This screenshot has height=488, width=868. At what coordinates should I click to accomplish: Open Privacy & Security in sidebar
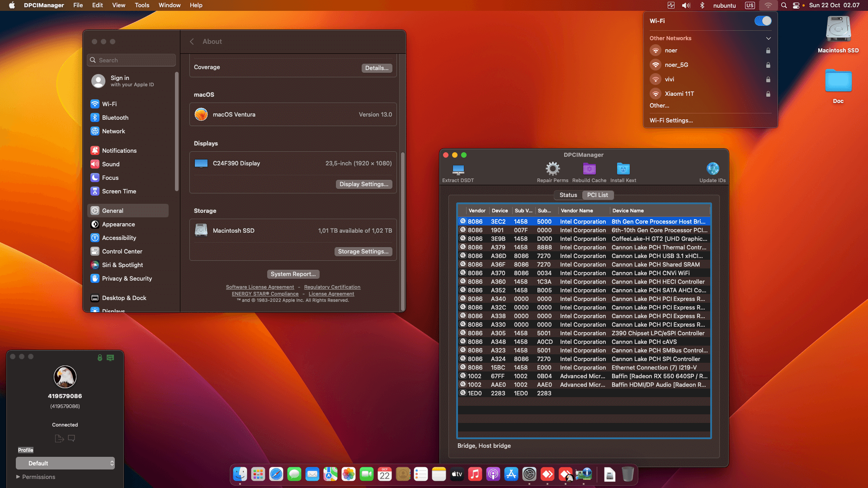click(128, 278)
